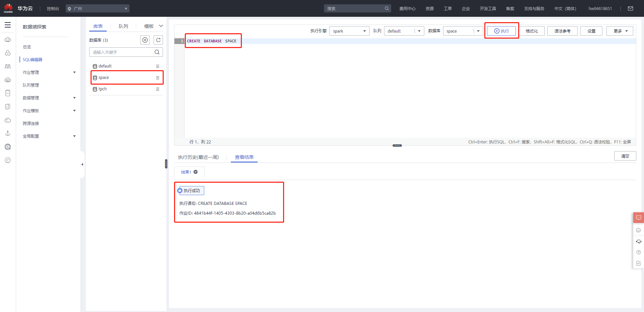The image size is (644, 312).
Task: Expand the 更多 dropdown button
Action: click(620, 31)
